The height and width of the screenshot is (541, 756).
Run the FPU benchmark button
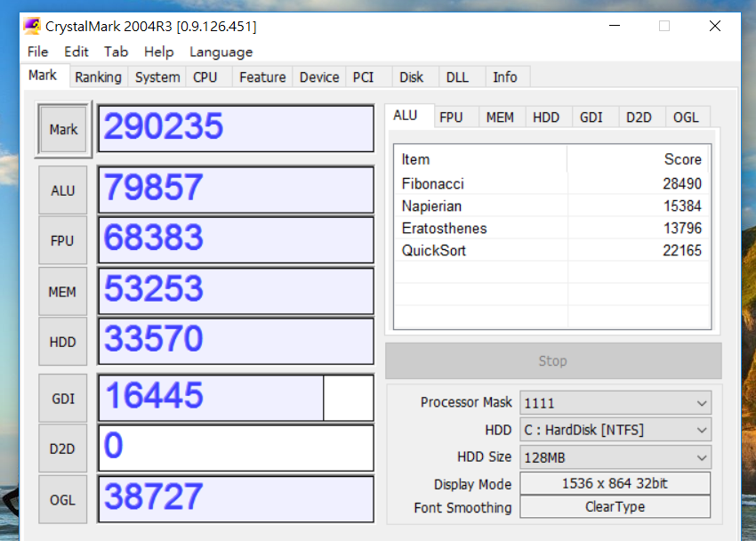coord(62,240)
